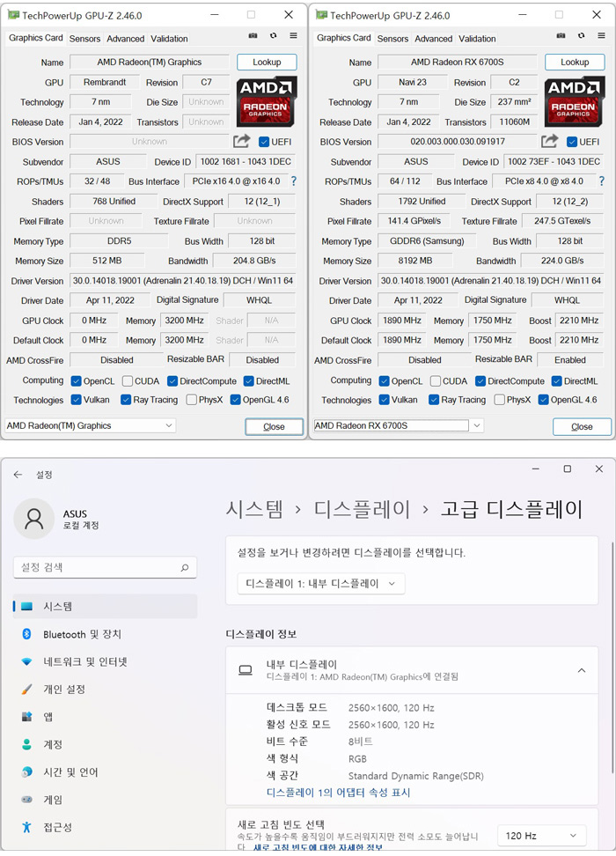Toggle DirectML checkbox in RX 6700S window

point(556,381)
